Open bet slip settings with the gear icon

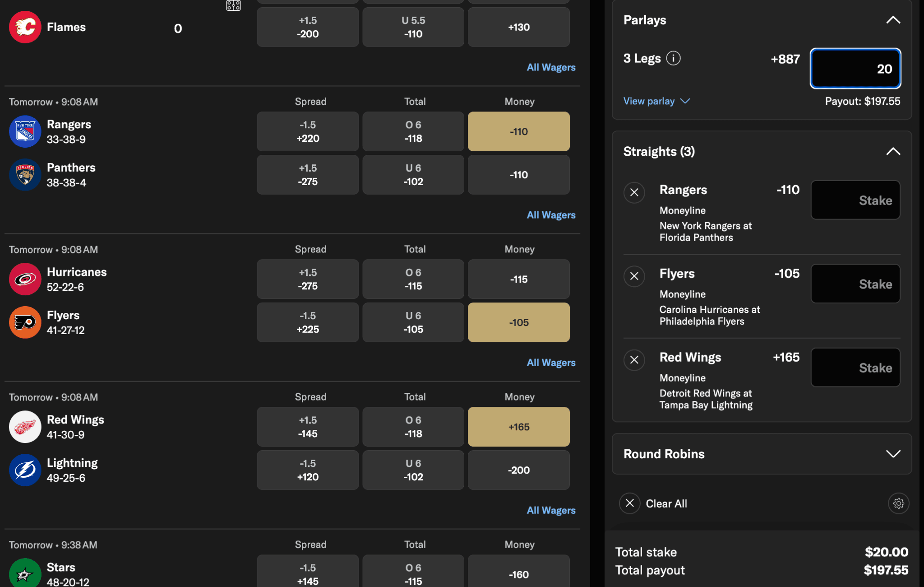899,503
